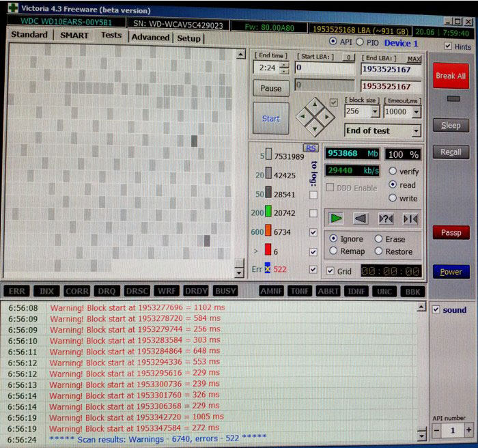The image size is (478, 448).
Task: Click the green forward play arrow icon
Action: click(335, 219)
